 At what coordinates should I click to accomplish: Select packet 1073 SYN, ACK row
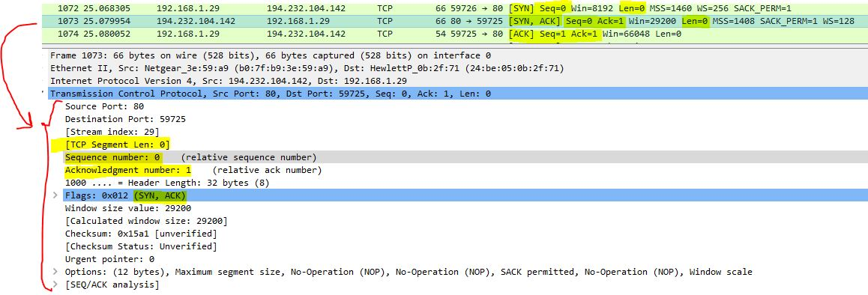454,21
